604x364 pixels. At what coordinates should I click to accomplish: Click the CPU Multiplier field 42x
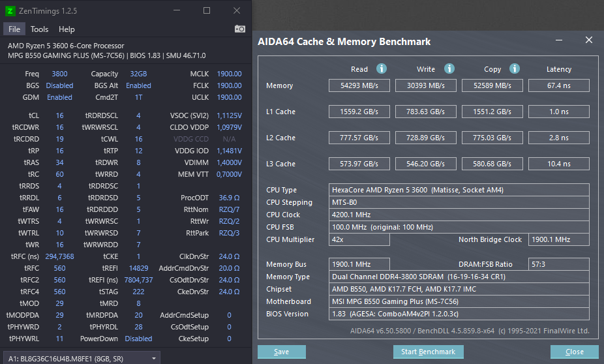[x=359, y=239]
